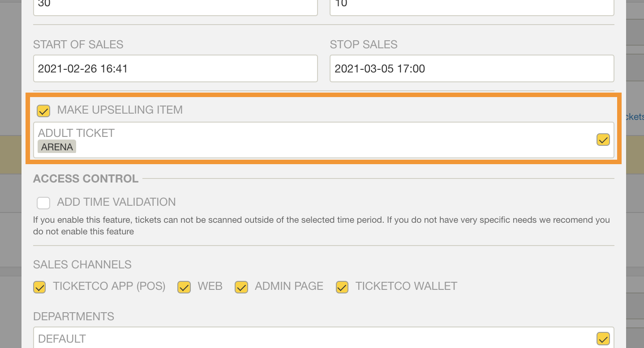Toggle the Web sales channel checkbox
Image resolution: width=644 pixels, height=348 pixels.
[x=184, y=287]
